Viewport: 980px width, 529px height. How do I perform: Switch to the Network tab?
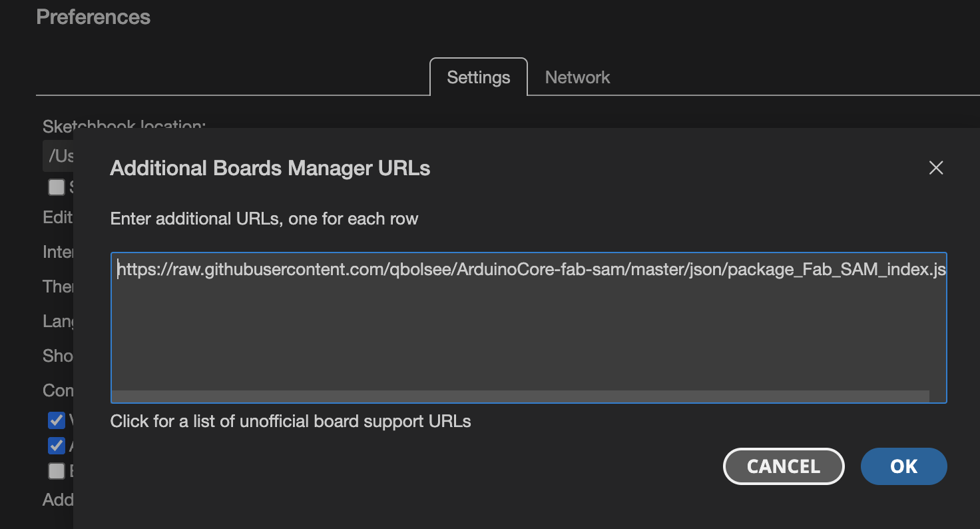(x=577, y=77)
